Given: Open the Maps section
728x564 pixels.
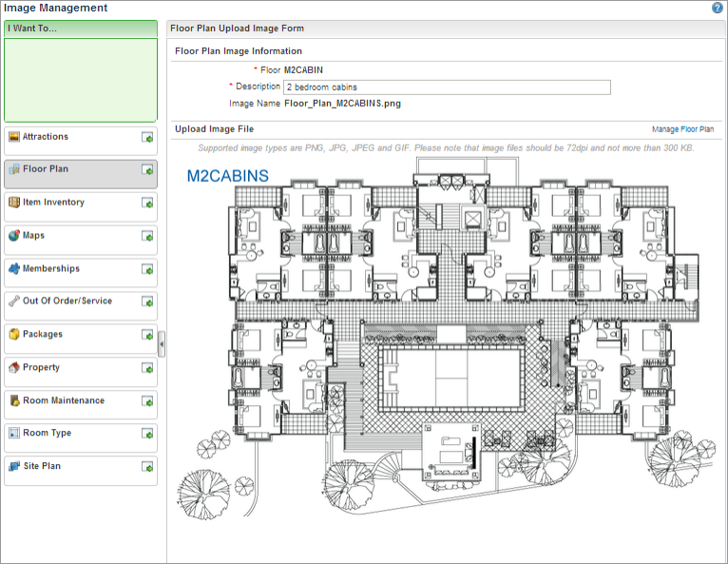Looking at the screenshot, I should point(81,240).
